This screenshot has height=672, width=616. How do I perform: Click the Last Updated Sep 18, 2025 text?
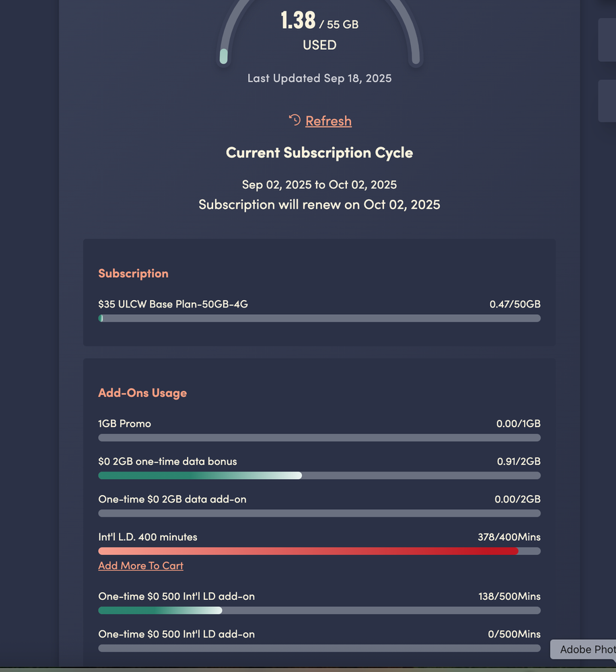click(319, 78)
